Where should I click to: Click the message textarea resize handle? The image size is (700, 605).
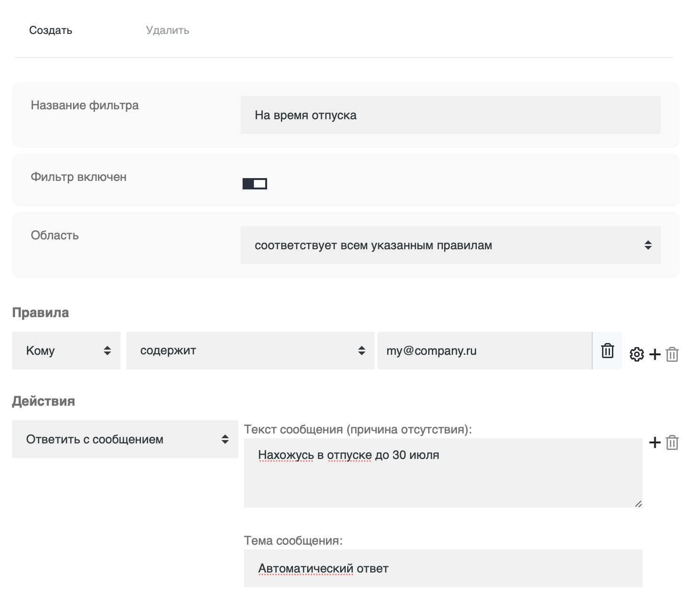638,504
